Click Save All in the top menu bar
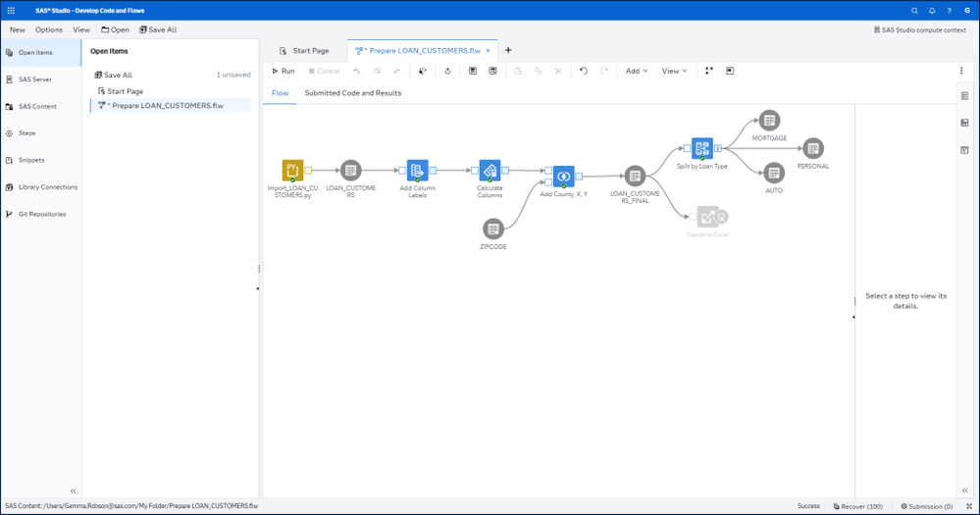This screenshot has height=515, width=980. coord(158,30)
